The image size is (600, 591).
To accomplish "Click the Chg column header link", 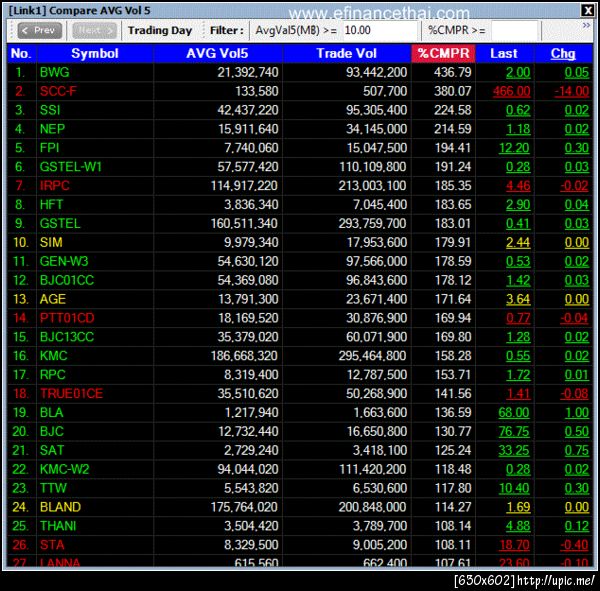I will click(x=563, y=53).
